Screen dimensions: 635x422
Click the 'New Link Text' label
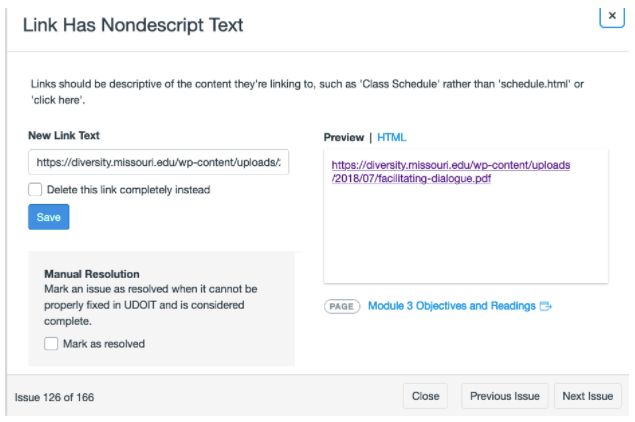(x=64, y=135)
